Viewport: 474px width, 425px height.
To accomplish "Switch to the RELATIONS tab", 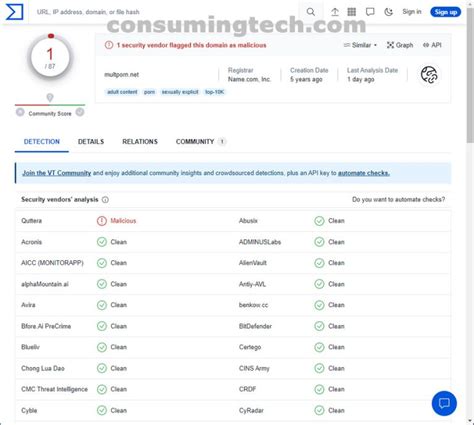I will click(x=140, y=142).
